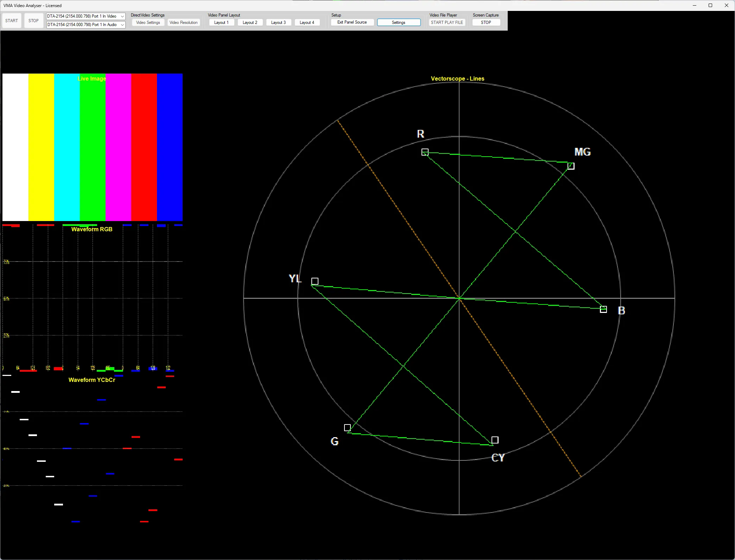Image resolution: width=735 pixels, height=560 pixels.
Task: Choose Layout 3 view
Action: coord(278,23)
